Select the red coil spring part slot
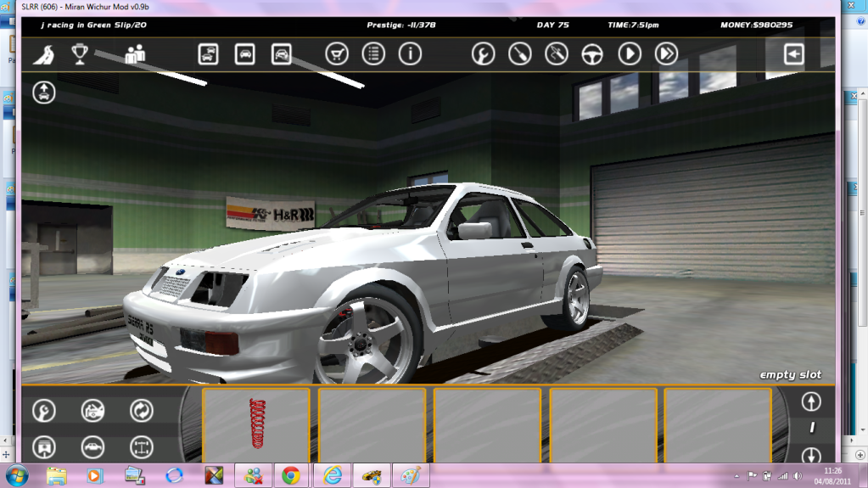 (255, 425)
